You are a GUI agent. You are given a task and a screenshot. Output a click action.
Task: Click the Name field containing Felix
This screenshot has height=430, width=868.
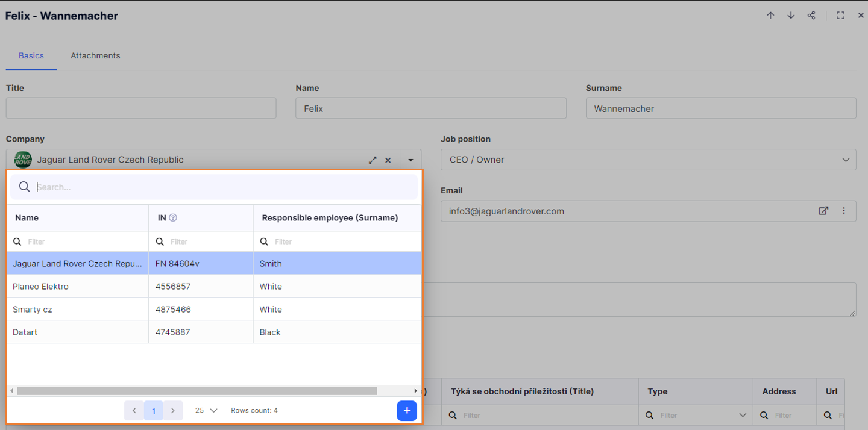[431, 108]
